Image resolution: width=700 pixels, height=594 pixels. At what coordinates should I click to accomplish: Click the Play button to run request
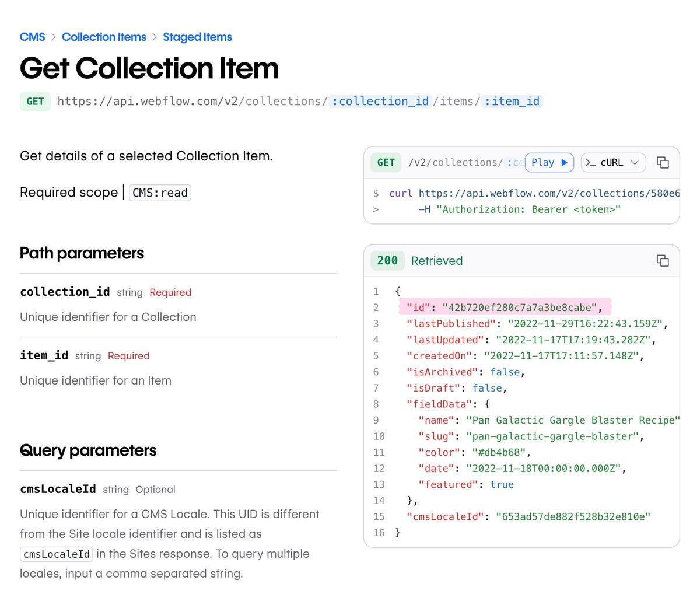pyautogui.click(x=549, y=162)
